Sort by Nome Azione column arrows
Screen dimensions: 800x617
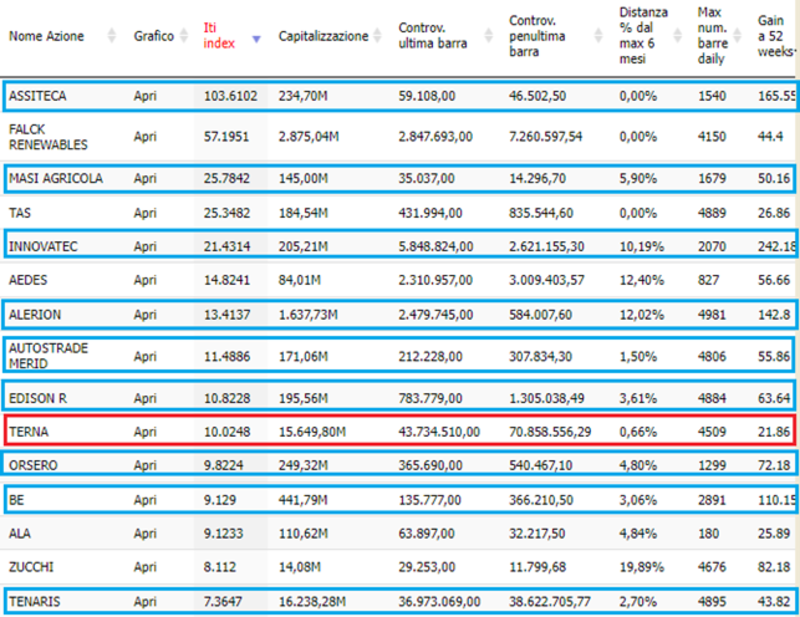[111, 36]
